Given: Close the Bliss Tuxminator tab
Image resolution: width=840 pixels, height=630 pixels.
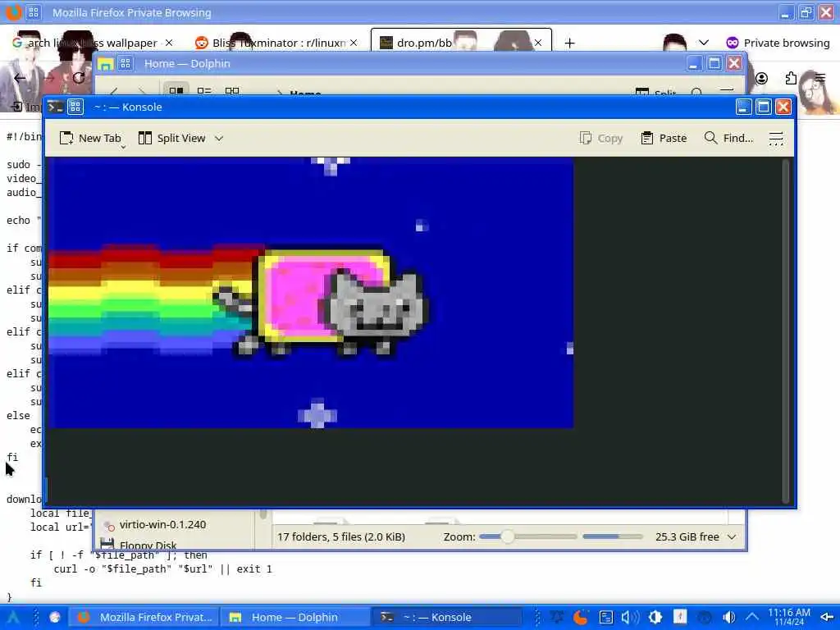Looking at the screenshot, I should coord(354,43).
